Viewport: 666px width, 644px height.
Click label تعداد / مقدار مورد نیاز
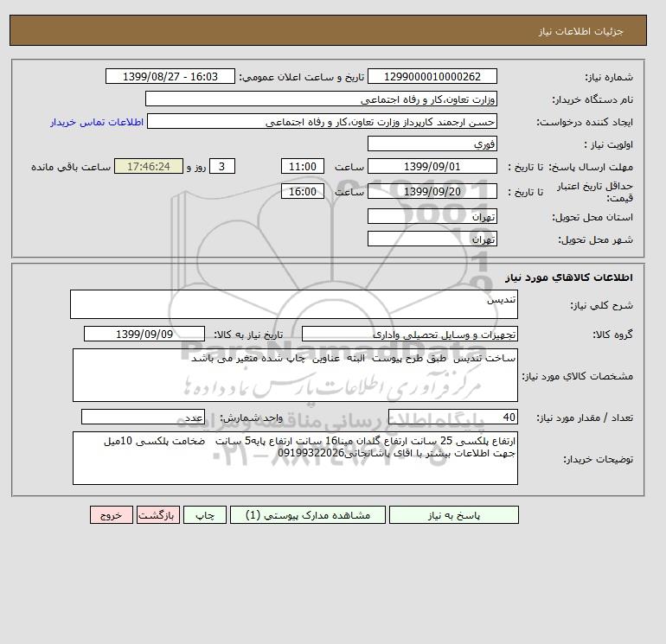tap(585, 418)
